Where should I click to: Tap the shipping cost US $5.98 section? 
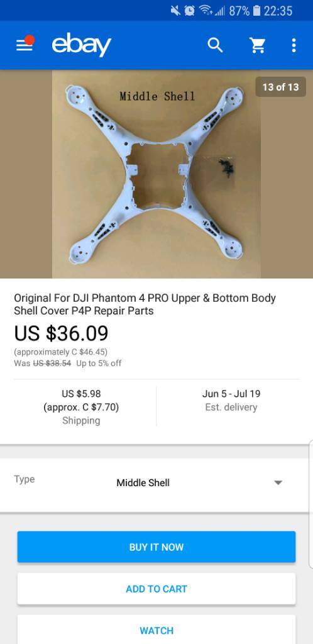click(81, 407)
